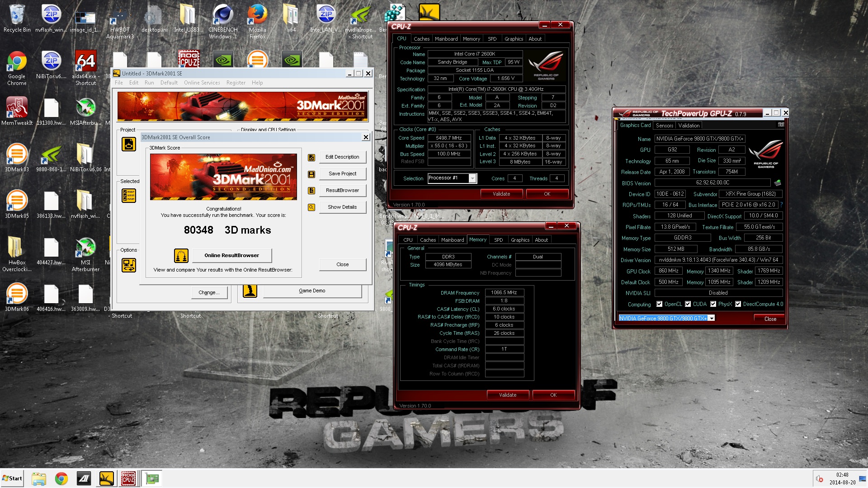Screen dimensions: 868x488
Task: Click Validate in upper CPU-Z window
Action: pos(501,194)
